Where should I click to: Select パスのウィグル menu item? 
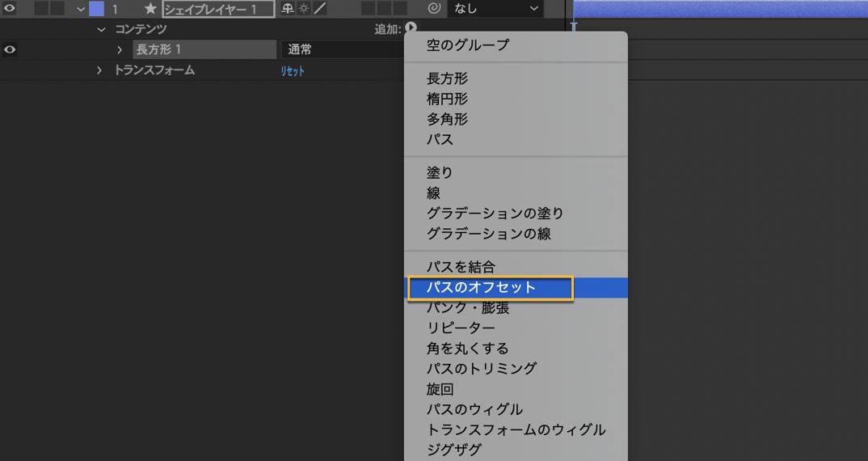click(516, 409)
